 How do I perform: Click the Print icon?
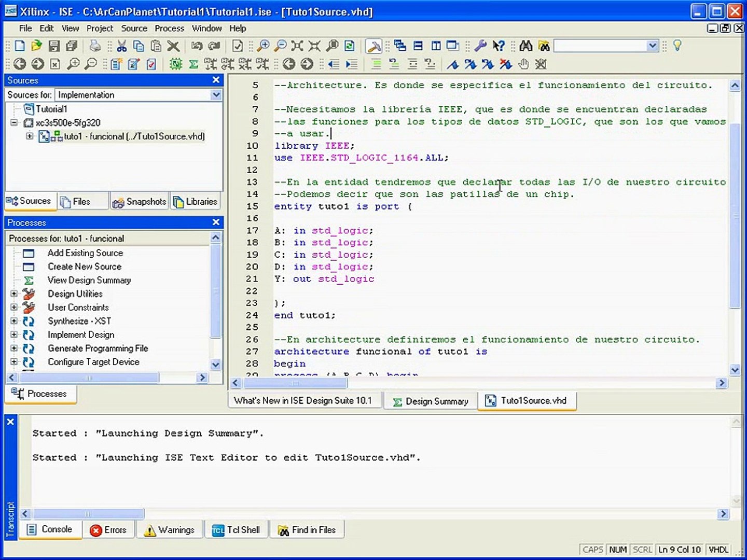coord(95,46)
